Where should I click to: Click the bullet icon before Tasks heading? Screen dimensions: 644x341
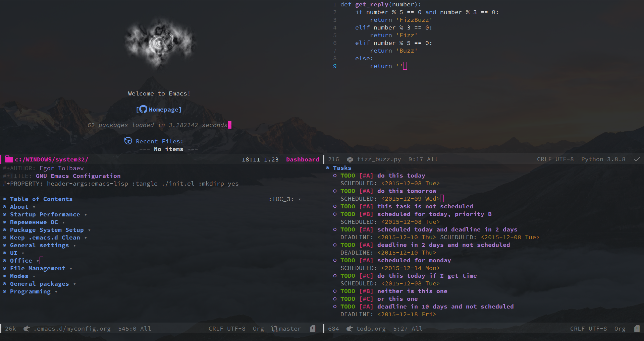point(327,168)
